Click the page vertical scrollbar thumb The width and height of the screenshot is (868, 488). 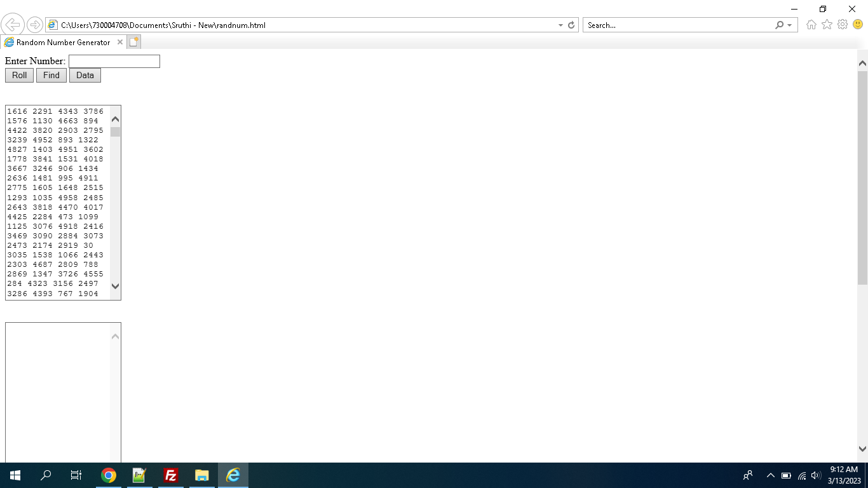coord(862,178)
